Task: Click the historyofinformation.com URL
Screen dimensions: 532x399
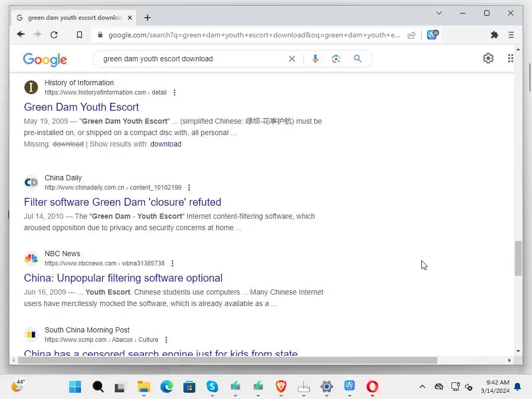Action: click(x=105, y=92)
